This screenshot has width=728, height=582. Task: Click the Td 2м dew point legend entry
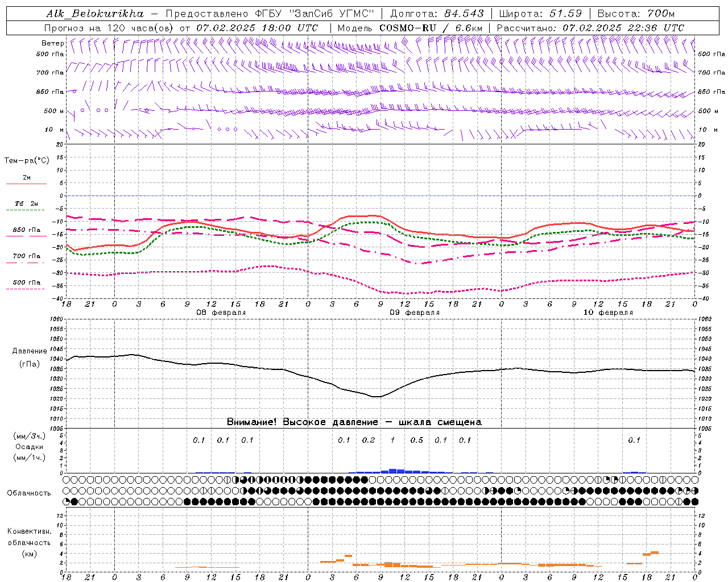[x=27, y=203]
